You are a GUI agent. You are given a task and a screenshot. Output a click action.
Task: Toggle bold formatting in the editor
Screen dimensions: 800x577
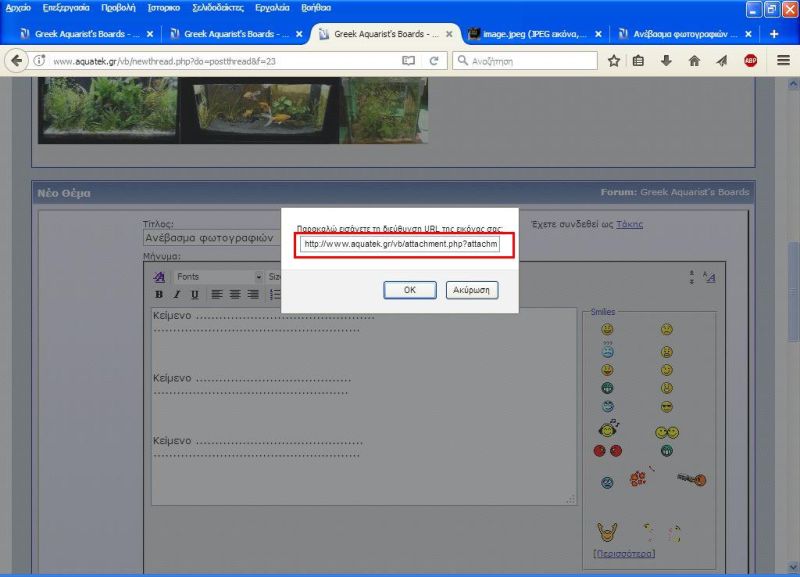click(x=159, y=295)
